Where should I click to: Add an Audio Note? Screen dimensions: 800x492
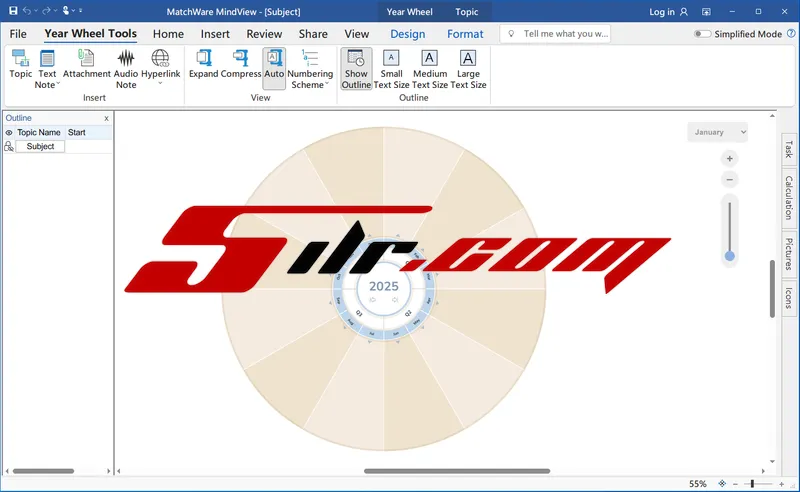(x=126, y=66)
